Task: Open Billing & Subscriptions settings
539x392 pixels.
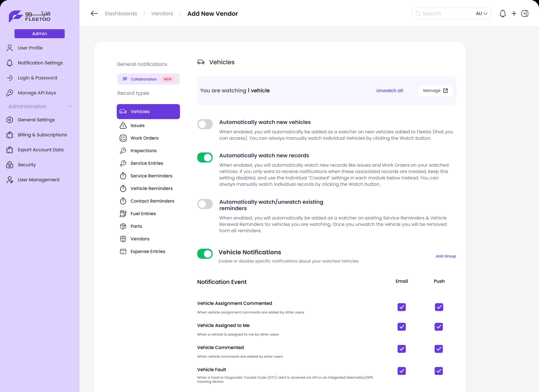Action: click(42, 135)
